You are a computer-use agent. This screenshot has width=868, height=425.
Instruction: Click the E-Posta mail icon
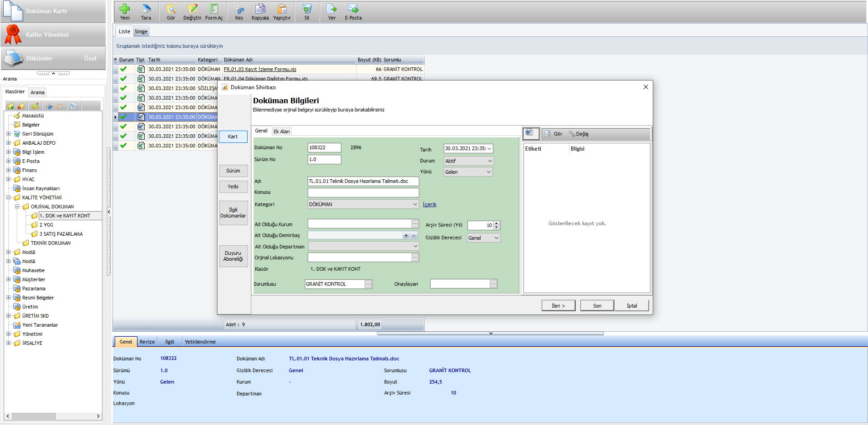pos(353,9)
